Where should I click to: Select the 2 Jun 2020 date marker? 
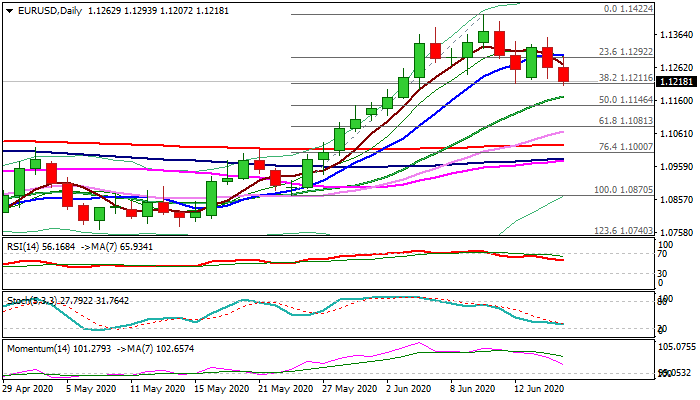click(407, 388)
